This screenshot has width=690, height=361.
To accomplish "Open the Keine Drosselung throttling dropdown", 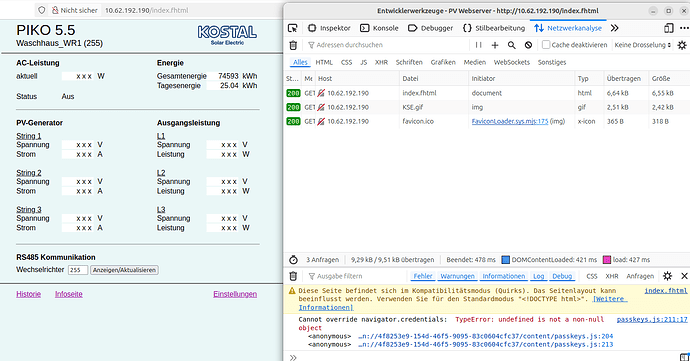I will pos(642,45).
